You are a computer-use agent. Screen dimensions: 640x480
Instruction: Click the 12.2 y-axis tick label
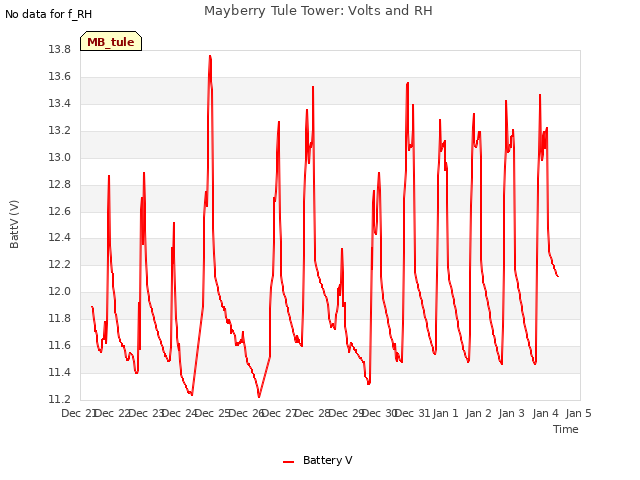[60, 264]
